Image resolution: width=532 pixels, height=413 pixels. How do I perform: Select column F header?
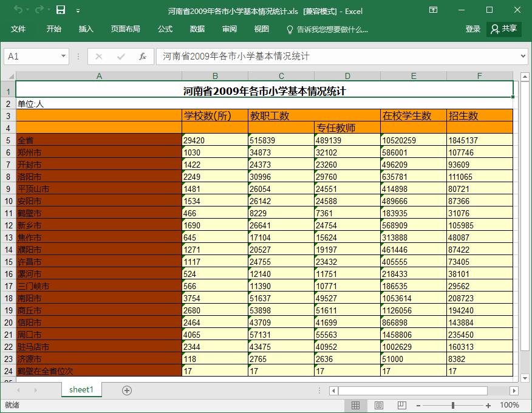point(479,76)
